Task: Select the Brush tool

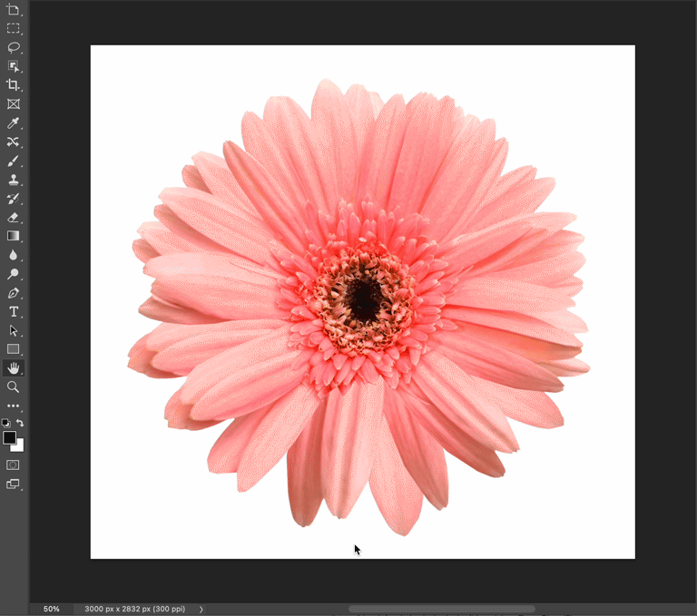Action: 14,161
